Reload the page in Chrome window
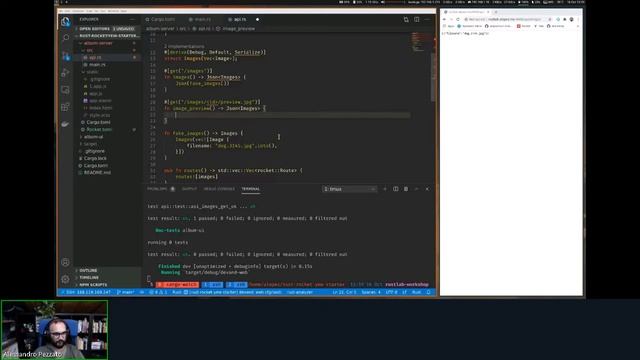 [x=458, y=19]
